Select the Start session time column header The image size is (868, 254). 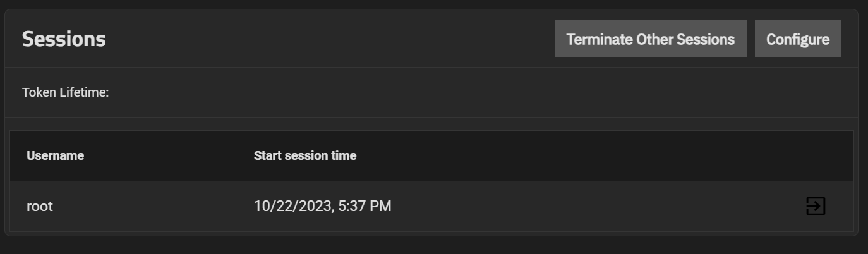tap(305, 155)
